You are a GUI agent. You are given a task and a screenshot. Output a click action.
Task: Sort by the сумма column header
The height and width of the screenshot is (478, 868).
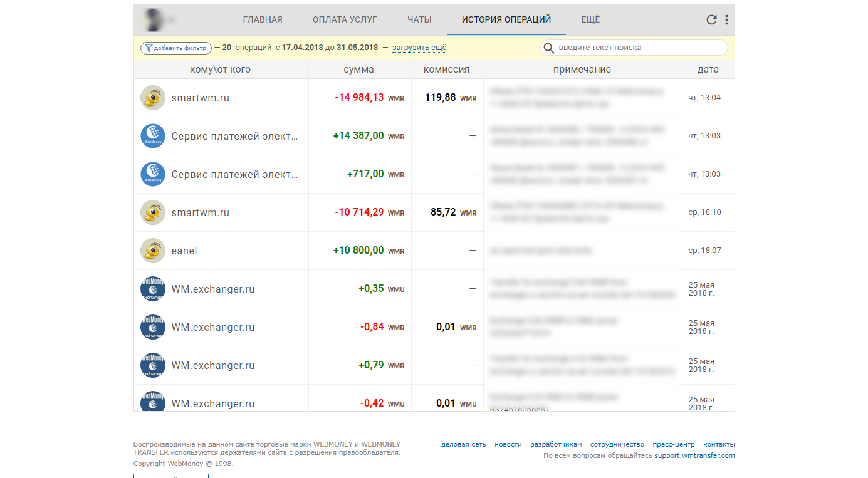click(x=359, y=69)
